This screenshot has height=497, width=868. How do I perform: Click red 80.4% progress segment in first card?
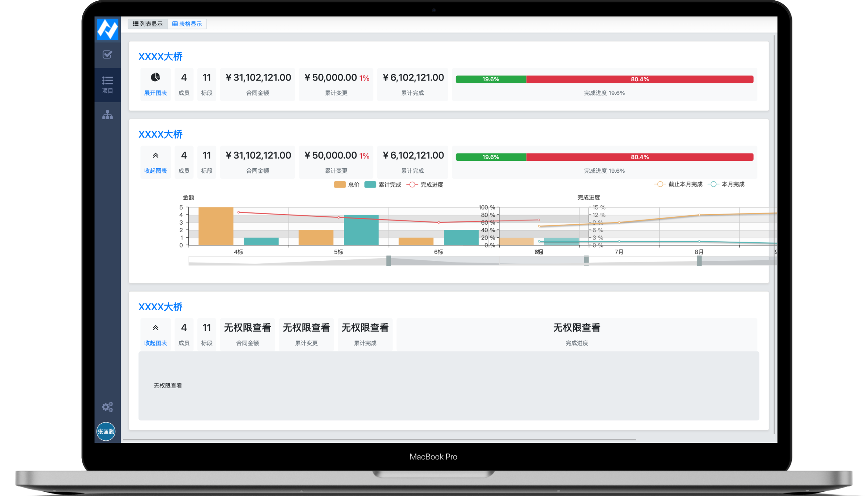[640, 79]
